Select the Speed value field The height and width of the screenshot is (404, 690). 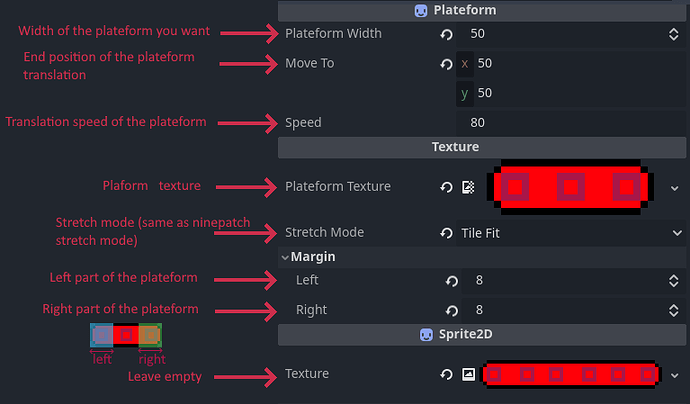tap(570, 123)
